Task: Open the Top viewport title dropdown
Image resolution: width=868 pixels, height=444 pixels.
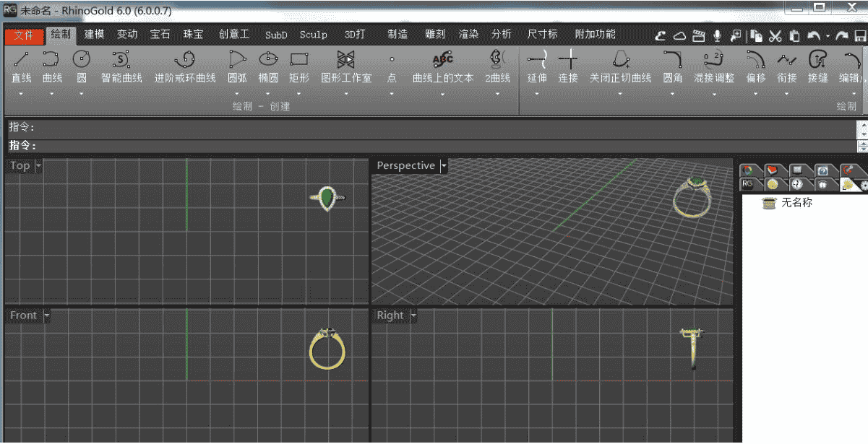Action: [38, 166]
